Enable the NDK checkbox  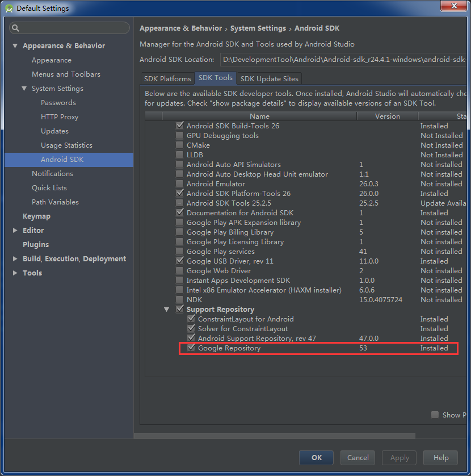[179, 299]
